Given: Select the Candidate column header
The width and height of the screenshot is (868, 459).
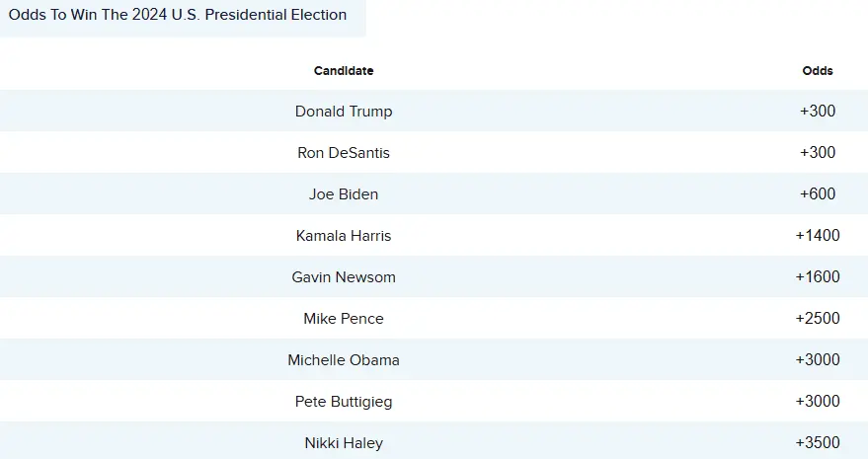Looking at the screenshot, I should point(344,71).
